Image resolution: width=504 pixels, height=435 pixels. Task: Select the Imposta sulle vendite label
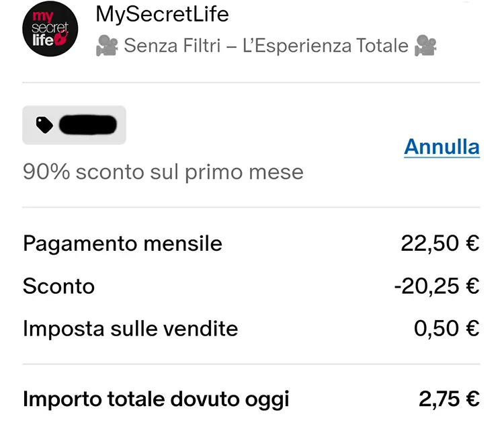[130, 329]
